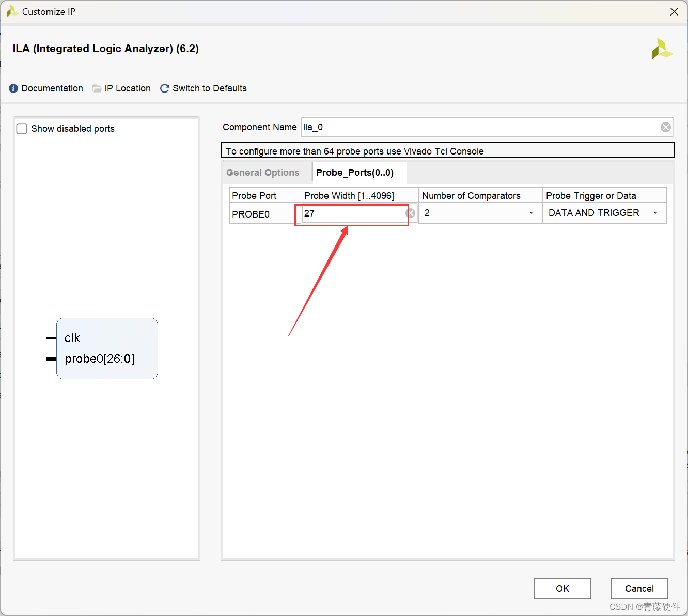Click the Vivado icon in the title bar

(12, 11)
